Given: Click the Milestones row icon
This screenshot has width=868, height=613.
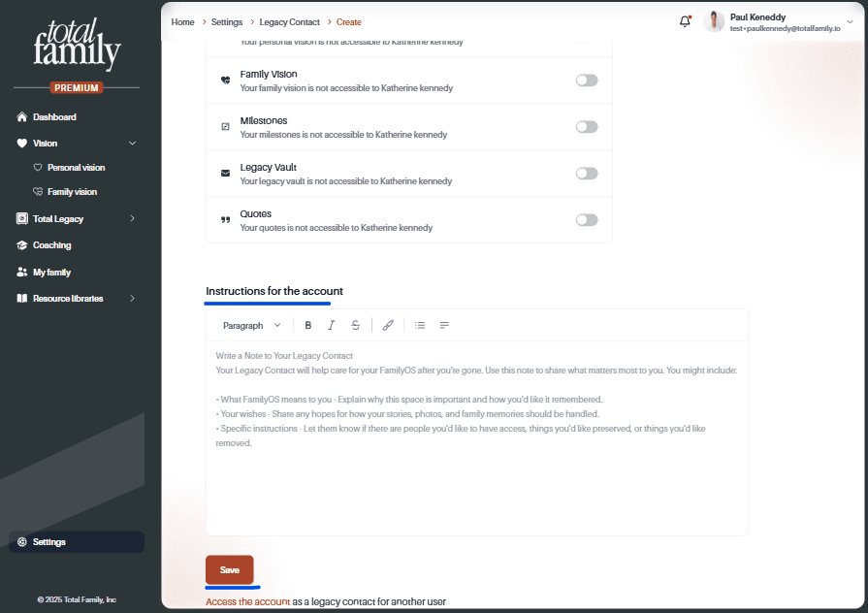Looking at the screenshot, I should [225, 127].
